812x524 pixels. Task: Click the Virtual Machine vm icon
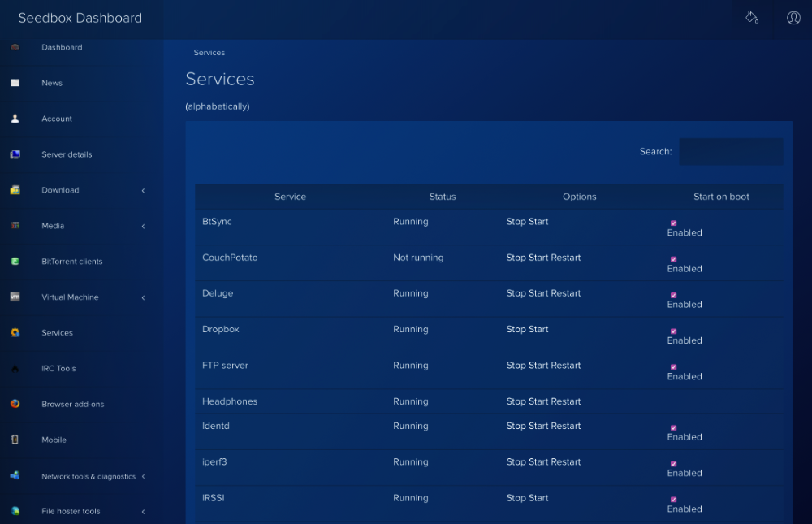point(15,297)
